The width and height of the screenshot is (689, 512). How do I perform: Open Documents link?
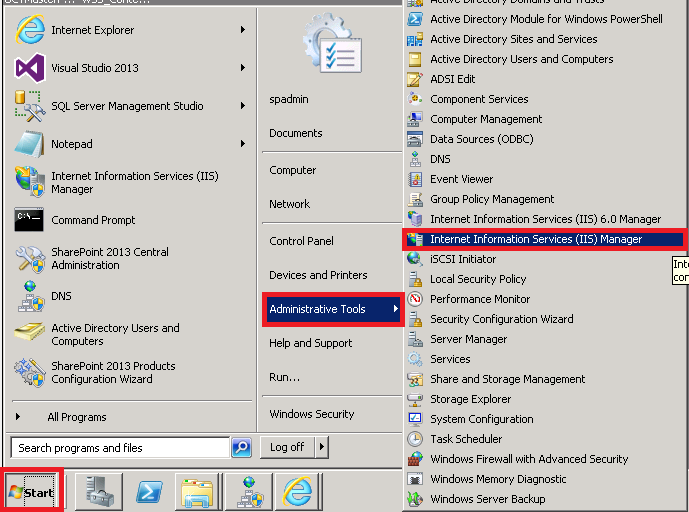(x=296, y=133)
